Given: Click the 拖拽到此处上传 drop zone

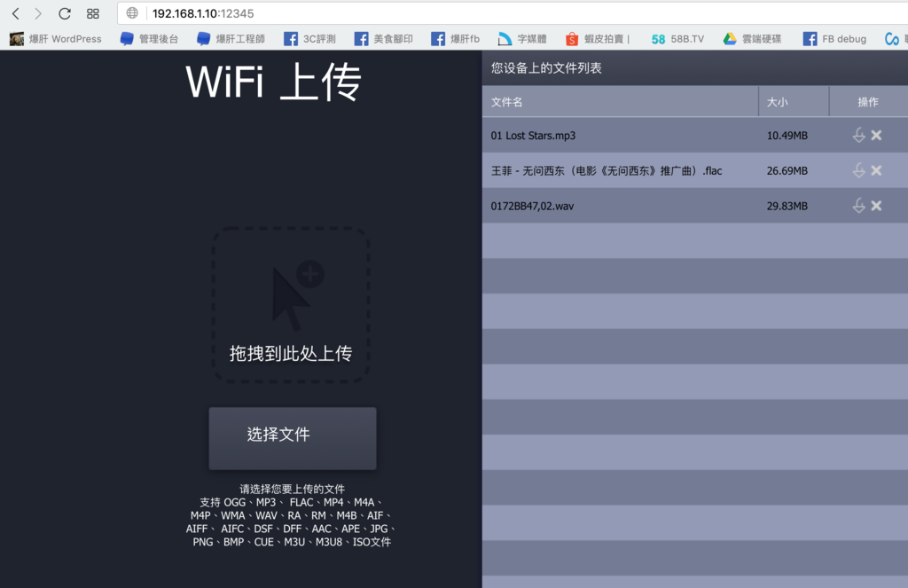Looking at the screenshot, I should pos(291,304).
